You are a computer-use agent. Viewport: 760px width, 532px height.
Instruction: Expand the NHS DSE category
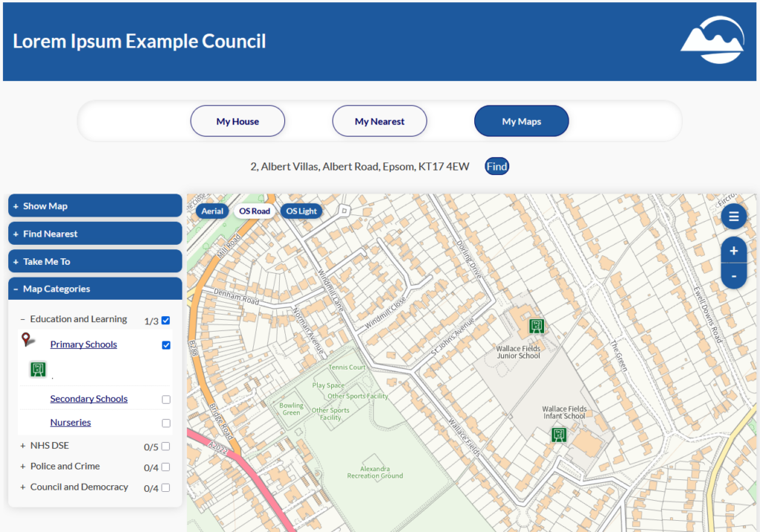point(23,446)
